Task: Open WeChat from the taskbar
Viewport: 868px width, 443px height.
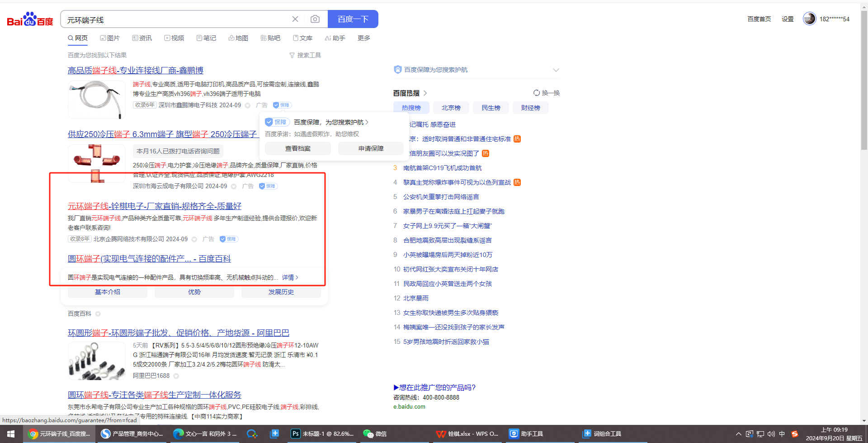Action: coord(375,433)
